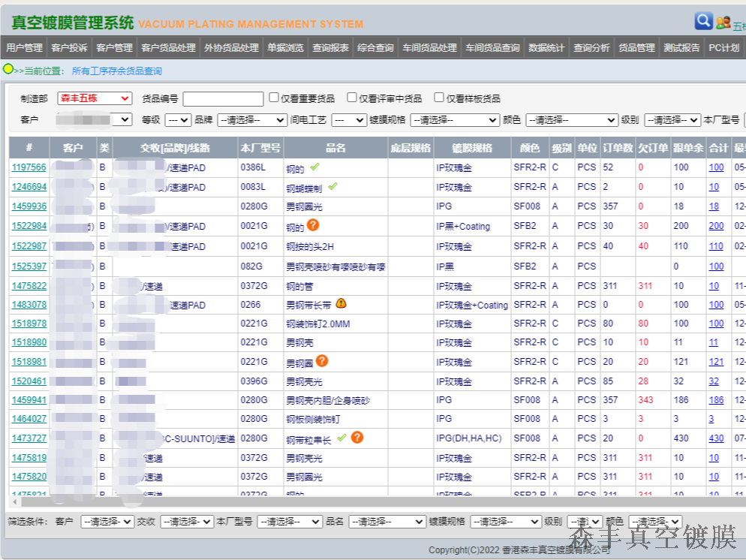Open 客户投诉 menu
This screenshot has width=746, height=560.
(69, 47)
